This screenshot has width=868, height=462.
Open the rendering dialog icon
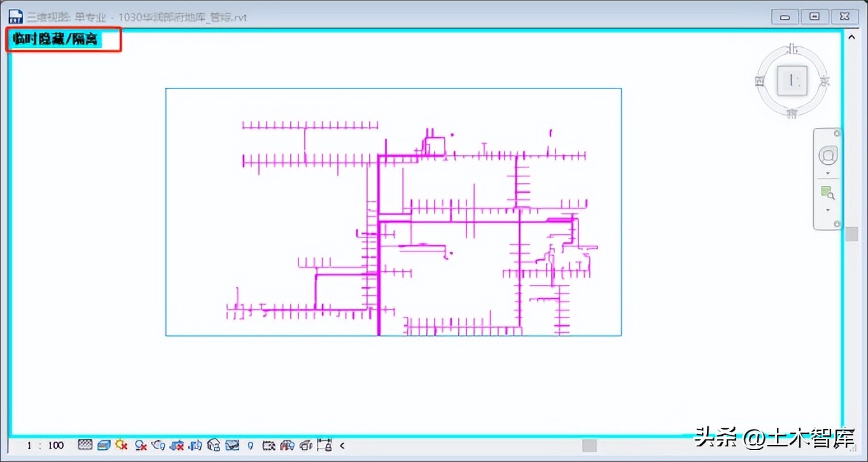158,445
